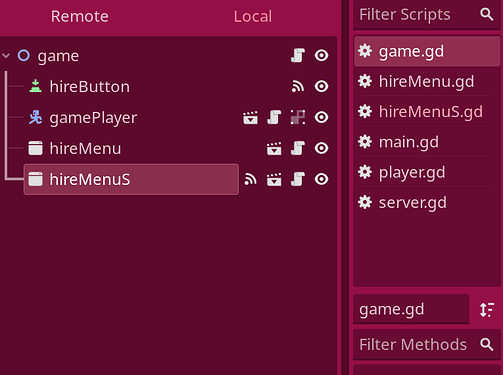Select server.gd in the script list
The width and height of the screenshot is (503, 375).
tap(427, 202)
